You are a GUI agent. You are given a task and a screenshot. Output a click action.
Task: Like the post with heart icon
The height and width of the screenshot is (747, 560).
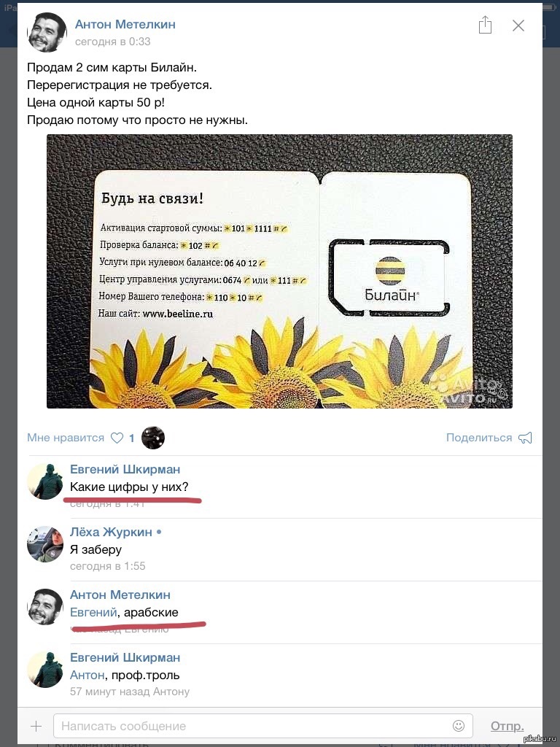[x=117, y=438]
